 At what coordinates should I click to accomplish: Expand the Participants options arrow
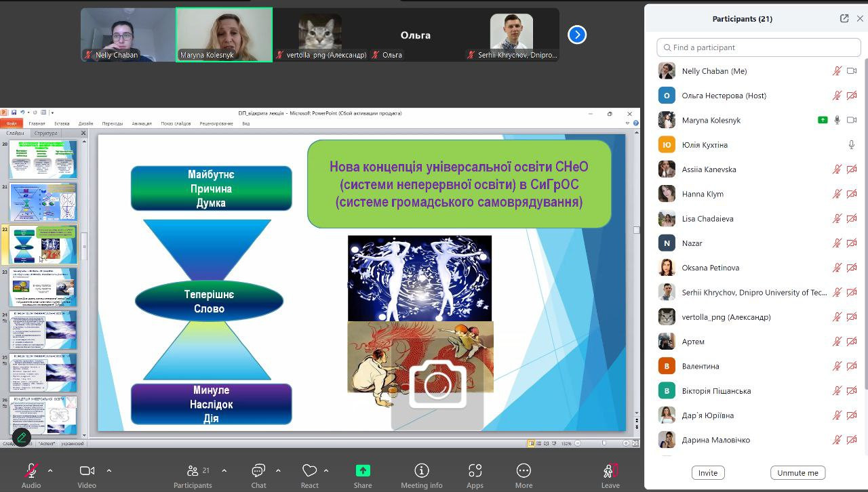(x=224, y=470)
